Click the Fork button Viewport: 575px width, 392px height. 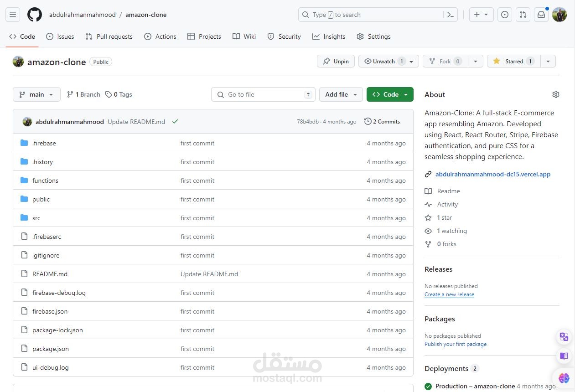[445, 61]
